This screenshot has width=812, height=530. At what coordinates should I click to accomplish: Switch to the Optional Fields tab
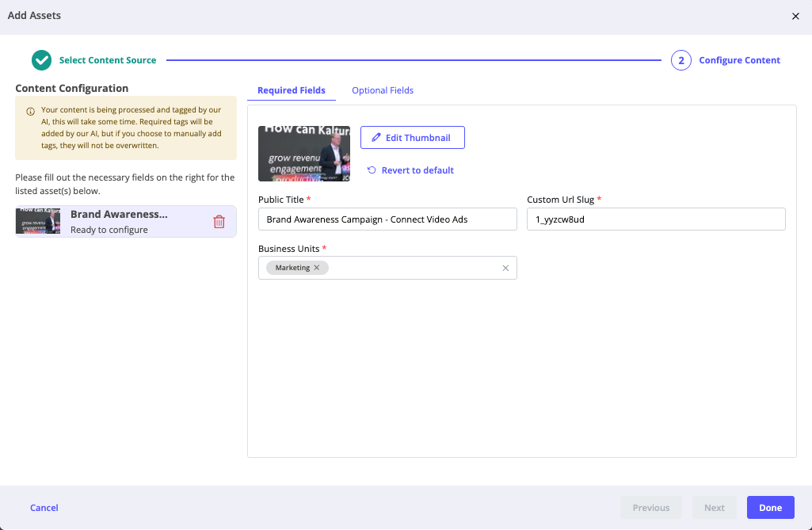tap(383, 90)
